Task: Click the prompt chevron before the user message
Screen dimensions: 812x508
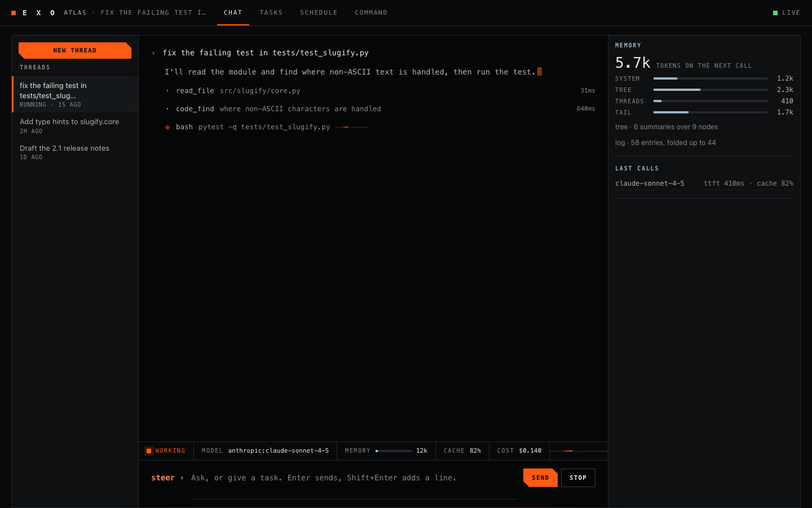Action: [x=153, y=53]
